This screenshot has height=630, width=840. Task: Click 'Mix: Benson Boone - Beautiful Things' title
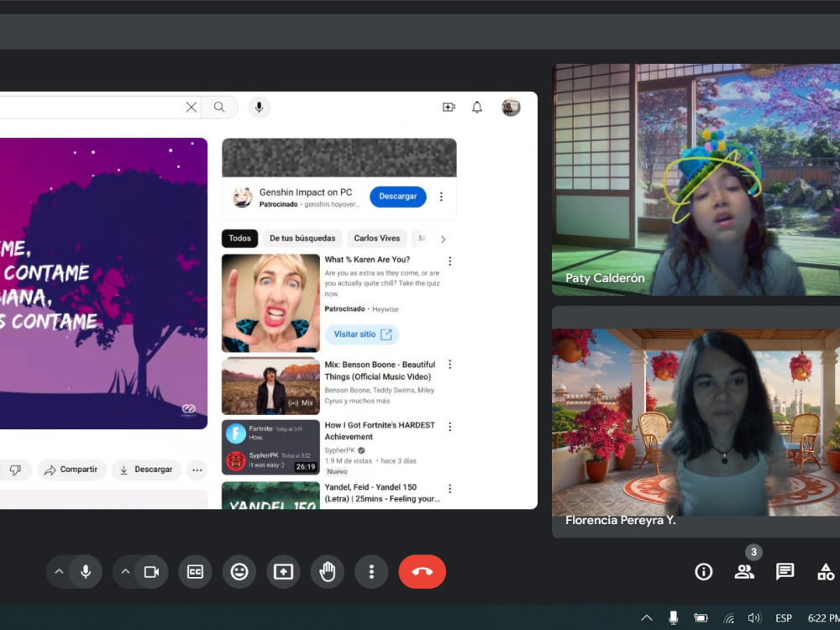point(380,370)
